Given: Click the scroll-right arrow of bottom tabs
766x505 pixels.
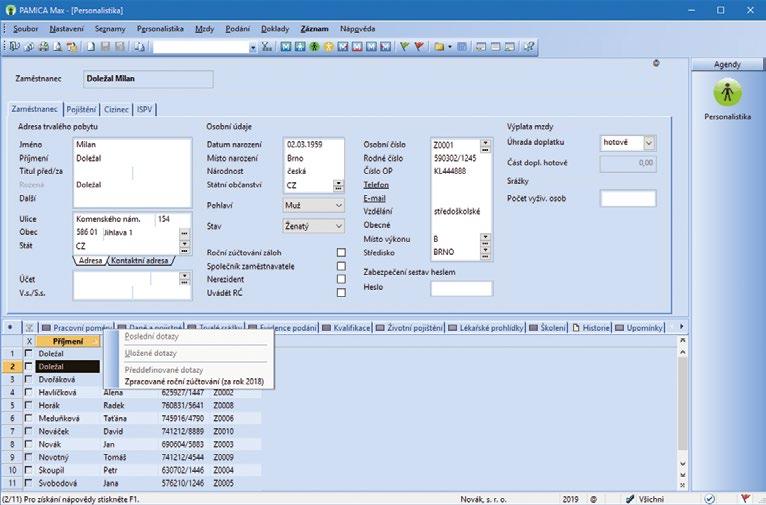Looking at the screenshot, I should point(681,327).
